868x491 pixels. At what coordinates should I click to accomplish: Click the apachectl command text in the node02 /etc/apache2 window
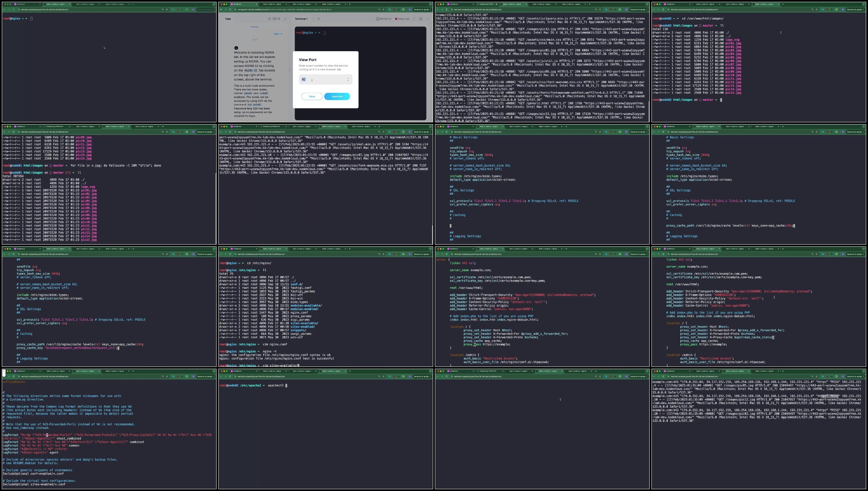(276, 386)
